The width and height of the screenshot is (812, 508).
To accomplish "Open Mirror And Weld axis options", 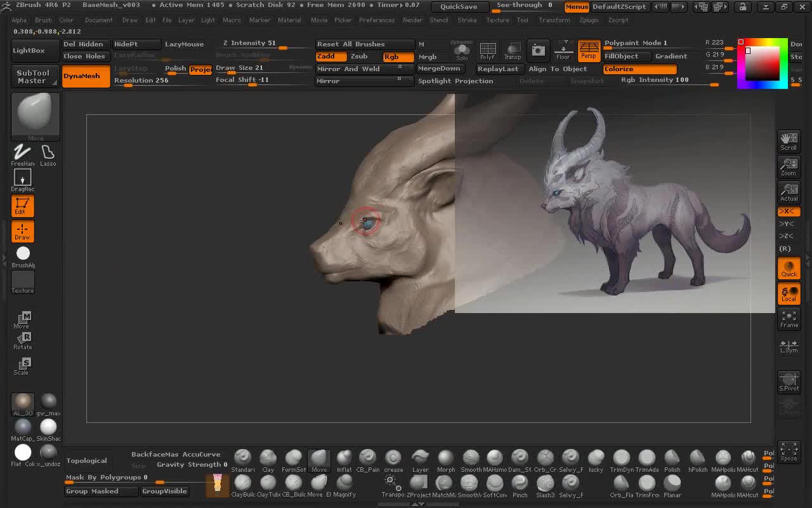I will click(x=400, y=67).
